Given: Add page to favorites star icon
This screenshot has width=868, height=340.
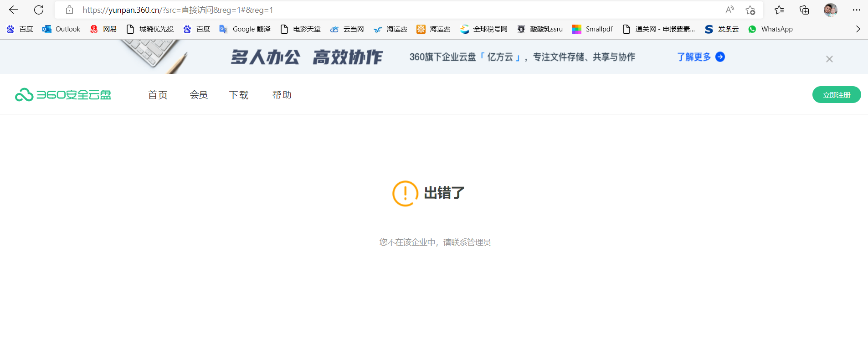Looking at the screenshot, I should point(750,10).
